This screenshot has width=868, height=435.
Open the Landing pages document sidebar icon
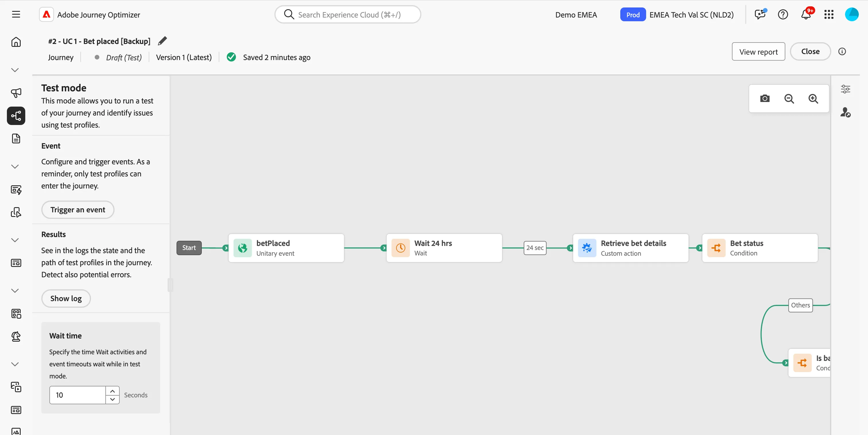click(x=16, y=138)
